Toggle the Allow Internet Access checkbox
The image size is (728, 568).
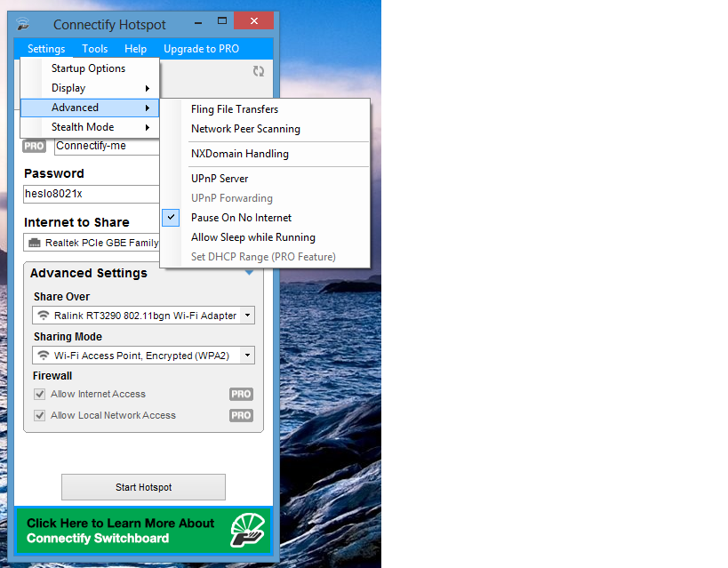[39, 395]
